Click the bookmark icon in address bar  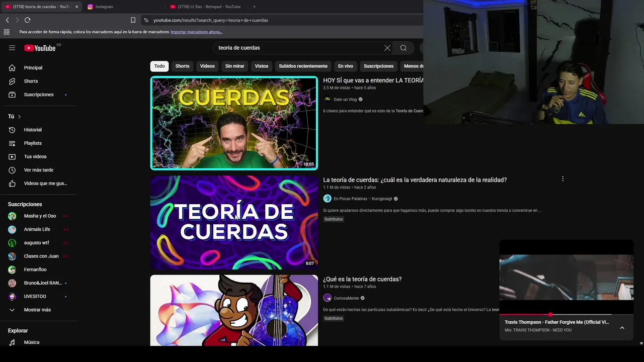133,20
